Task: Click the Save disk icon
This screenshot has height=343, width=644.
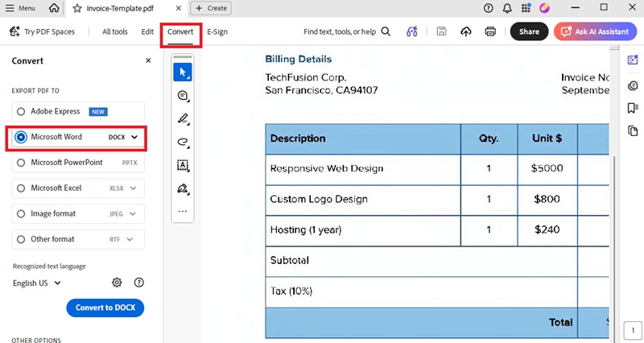Action: click(x=441, y=31)
